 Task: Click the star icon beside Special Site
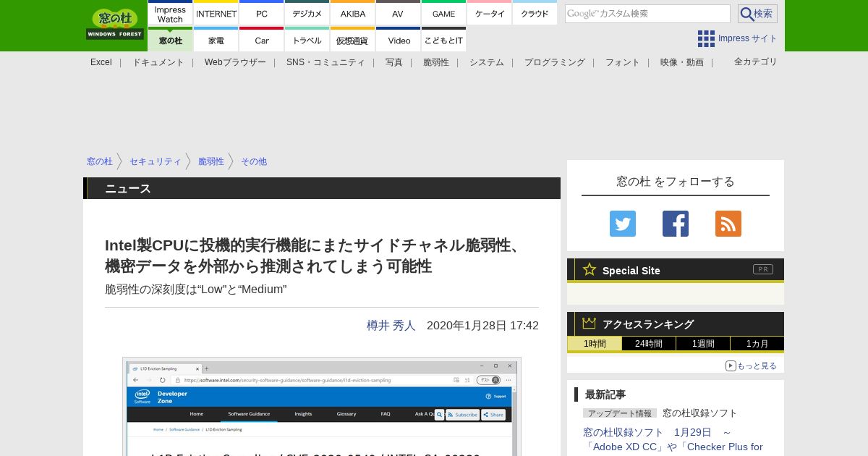pyautogui.click(x=590, y=269)
